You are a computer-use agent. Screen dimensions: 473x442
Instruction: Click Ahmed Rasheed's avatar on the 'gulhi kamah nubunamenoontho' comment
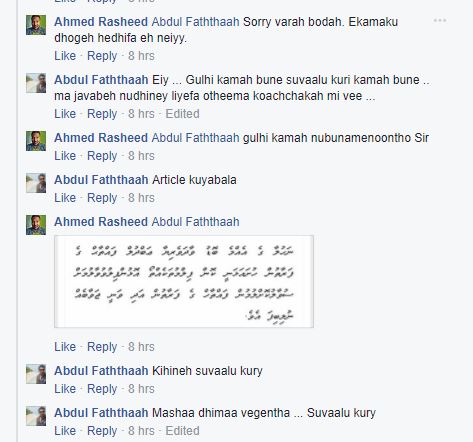tap(36, 141)
